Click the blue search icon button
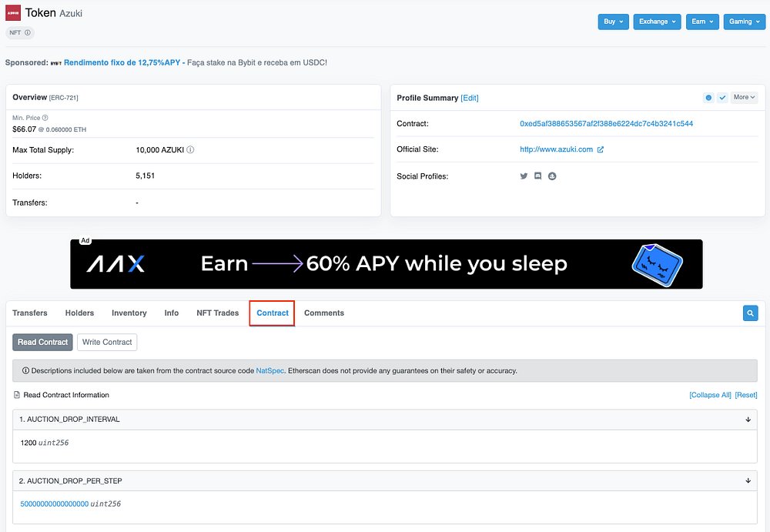The image size is (770, 532). coord(750,313)
